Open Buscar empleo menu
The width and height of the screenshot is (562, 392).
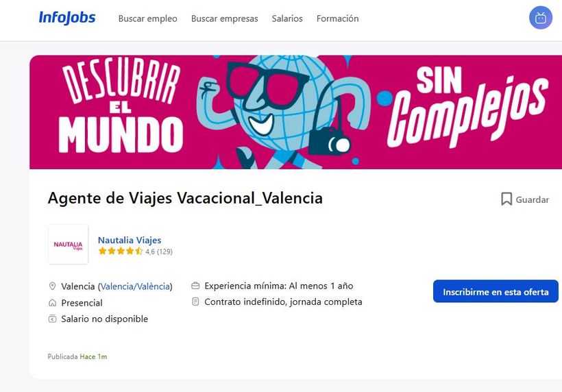coord(147,19)
